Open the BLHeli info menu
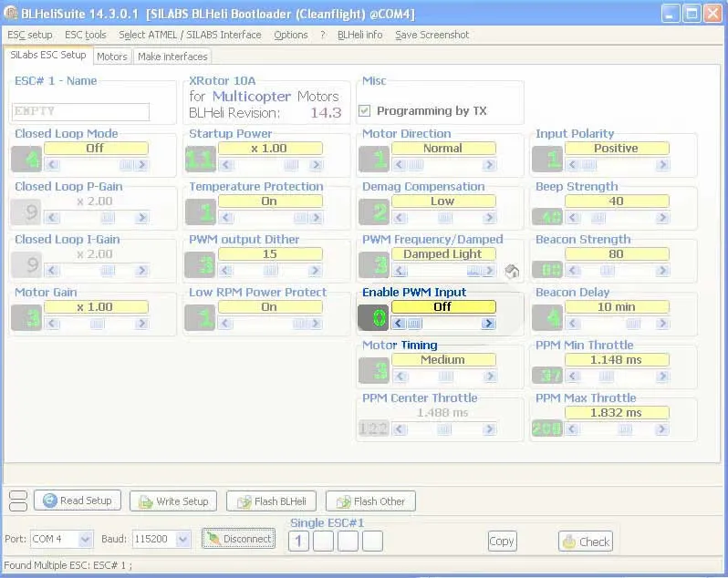 (359, 35)
